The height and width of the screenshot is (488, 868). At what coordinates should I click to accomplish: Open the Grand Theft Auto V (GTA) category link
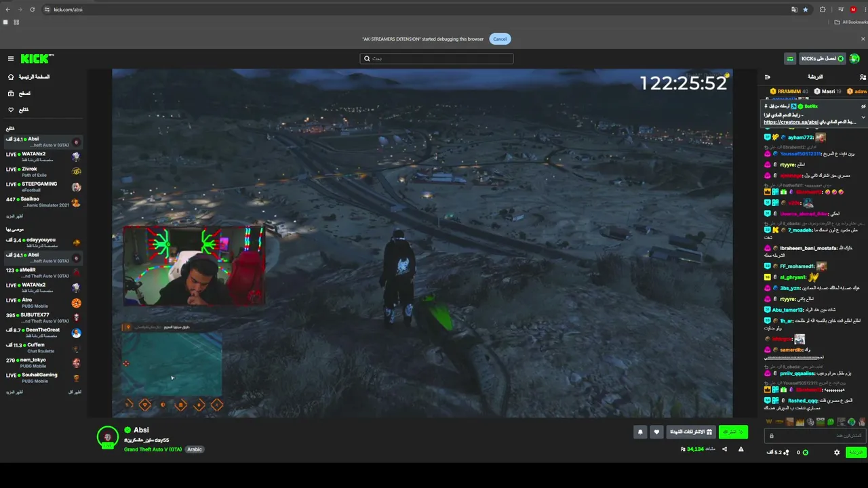coord(153,449)
